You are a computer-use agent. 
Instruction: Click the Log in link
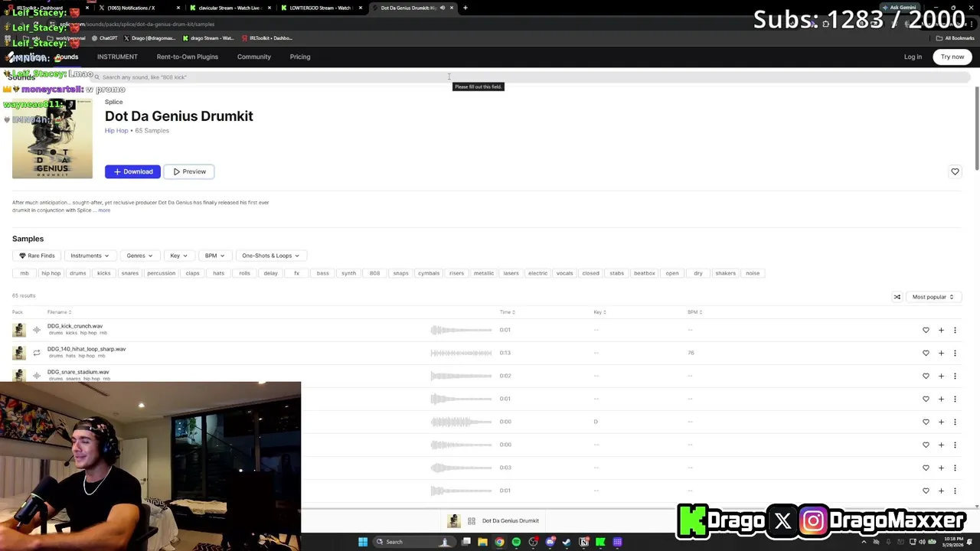coord(913,57)
